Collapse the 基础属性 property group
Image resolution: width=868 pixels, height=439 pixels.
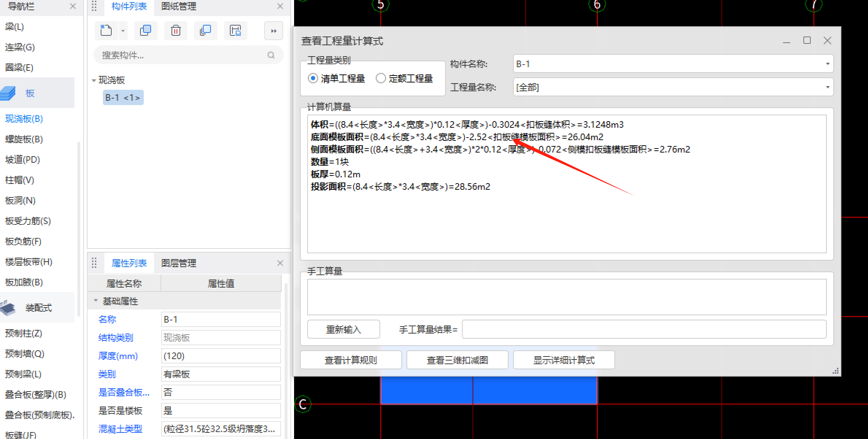[96, 301]
